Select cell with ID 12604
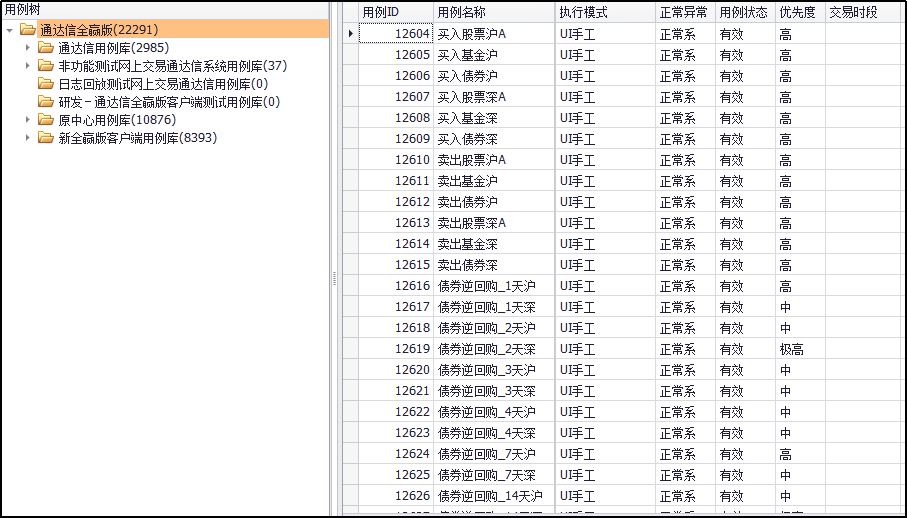Screen dimensions: 907x518 pyautogui.click(x=396, y=34)
